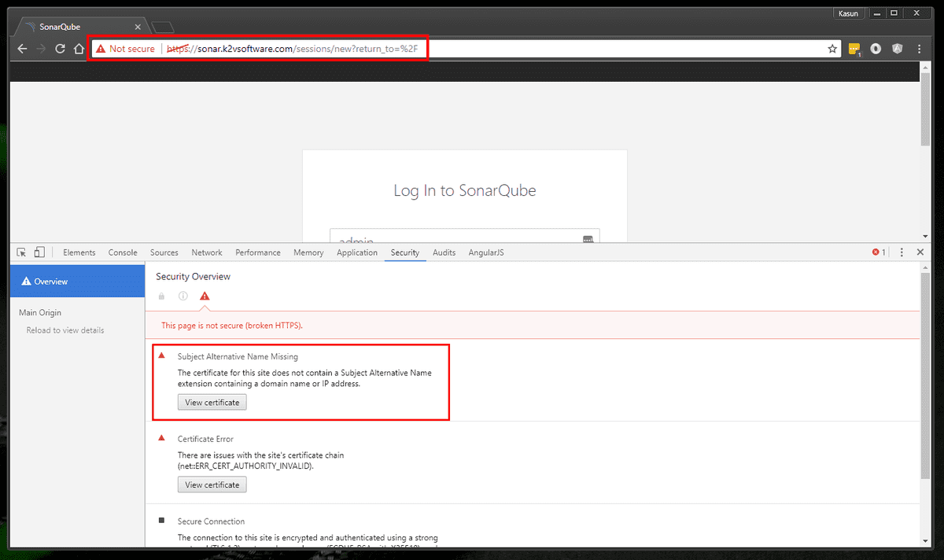Screen dimensions: 944x560
Task: Click the error counter in DevTools status bar
Action: [x=877, y=252]
